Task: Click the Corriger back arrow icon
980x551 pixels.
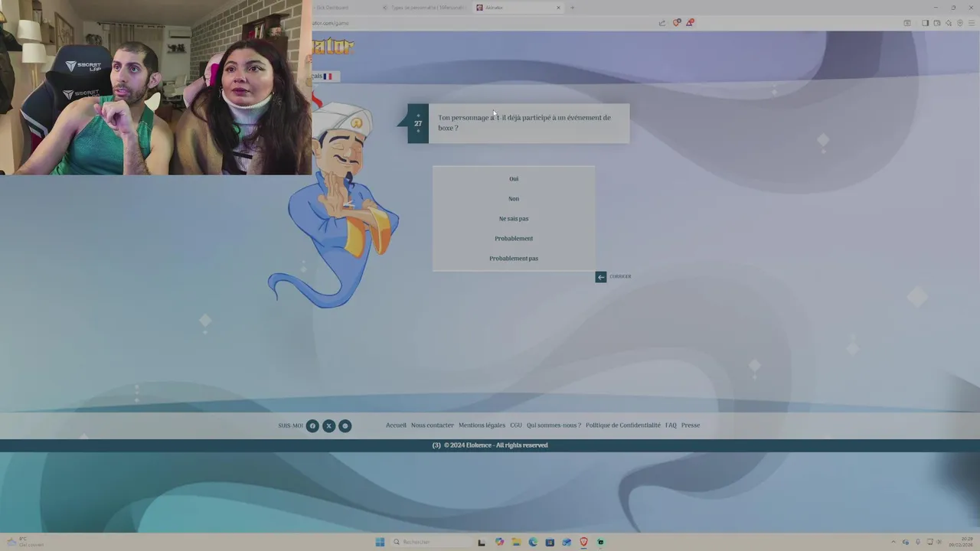Action: (x=601, y=277)
